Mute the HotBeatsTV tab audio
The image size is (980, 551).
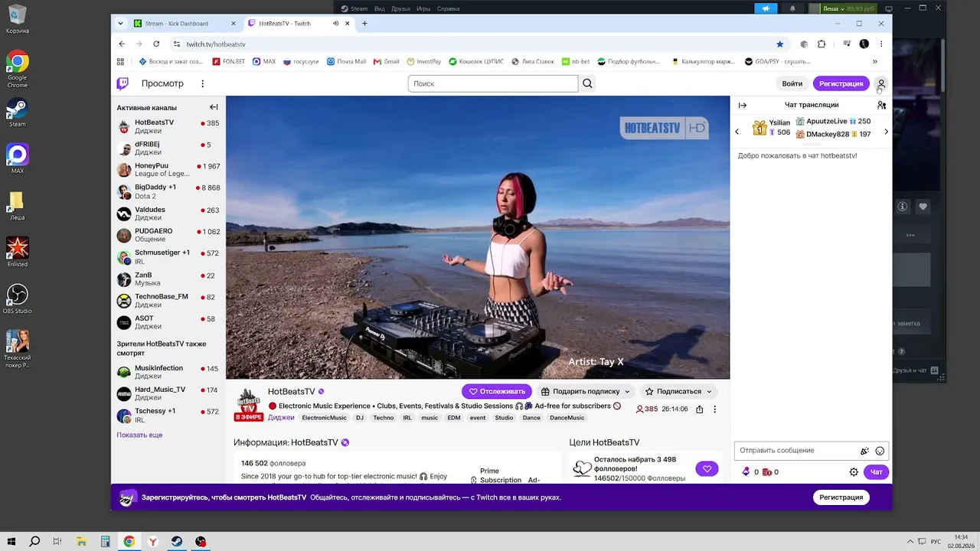coord(335,23)
